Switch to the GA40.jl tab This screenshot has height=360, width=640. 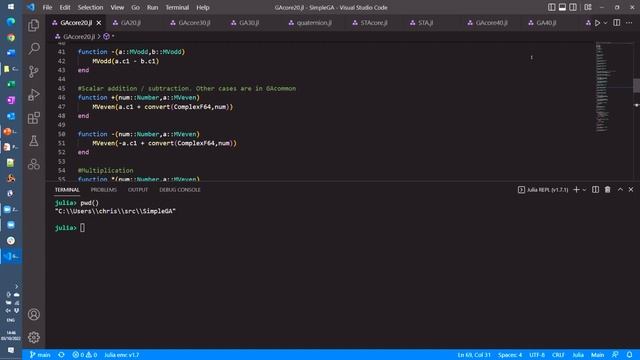click(546, 23)
